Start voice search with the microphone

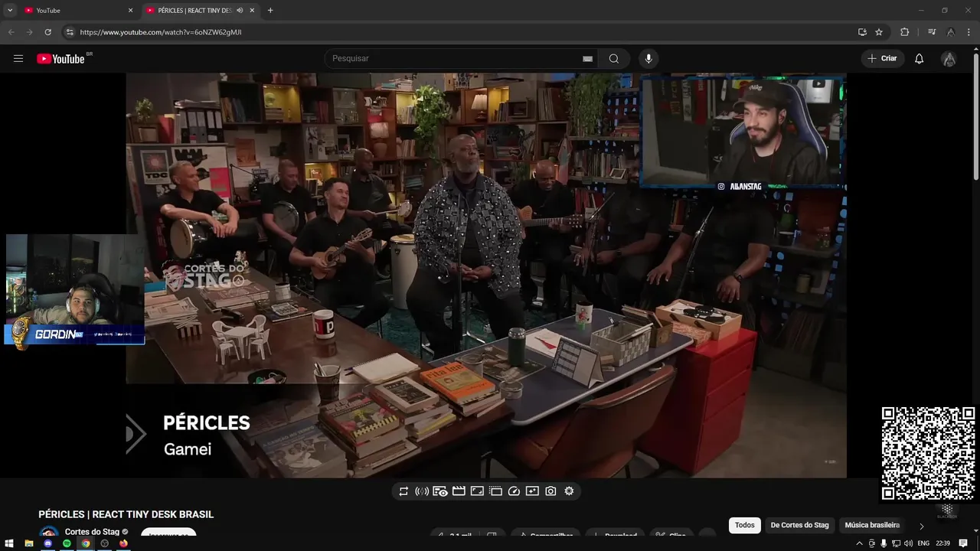pyautogui.click(x=648, y=58)
